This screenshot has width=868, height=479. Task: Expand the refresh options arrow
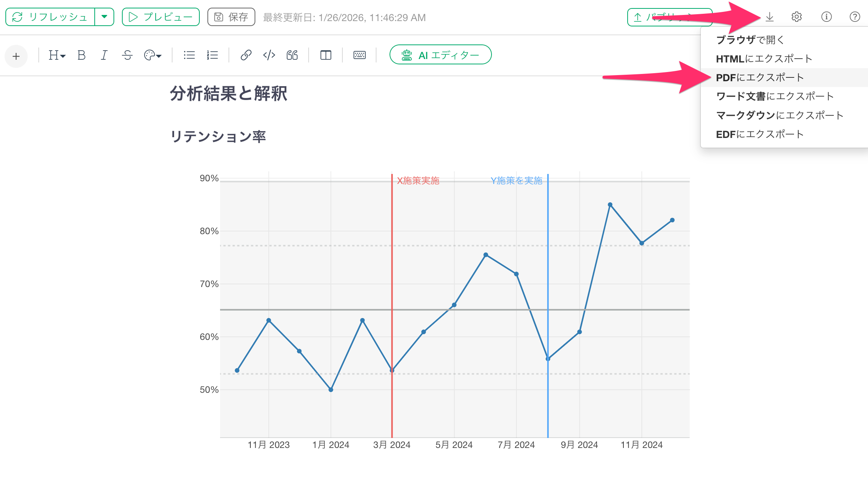click(x=104, y=17)
